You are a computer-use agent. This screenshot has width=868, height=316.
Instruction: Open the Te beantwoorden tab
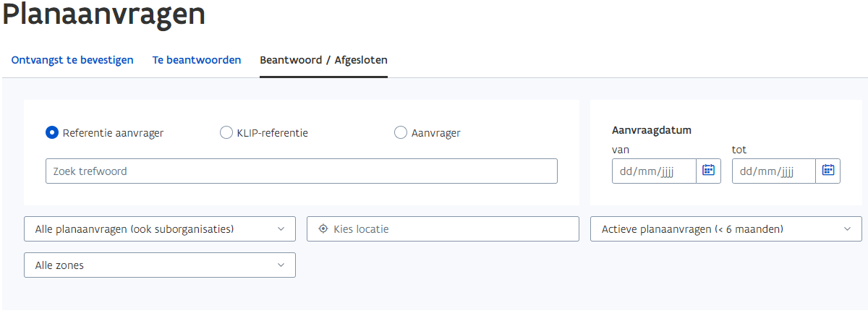[x=197, y=60]
